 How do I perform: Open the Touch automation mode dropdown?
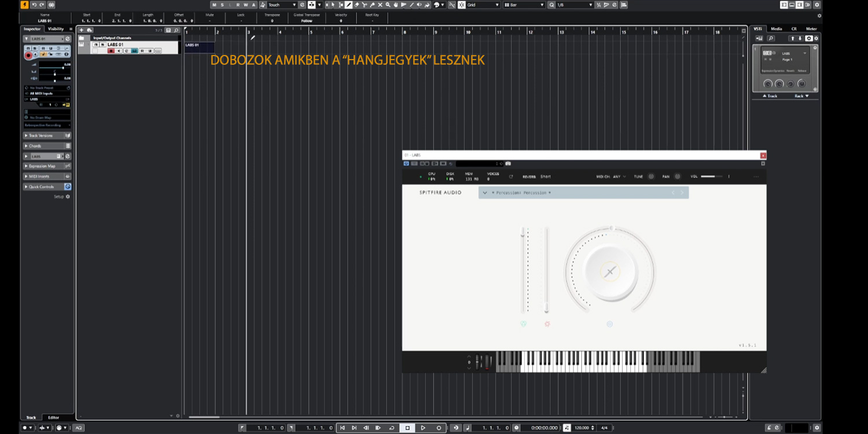[282, 5]
